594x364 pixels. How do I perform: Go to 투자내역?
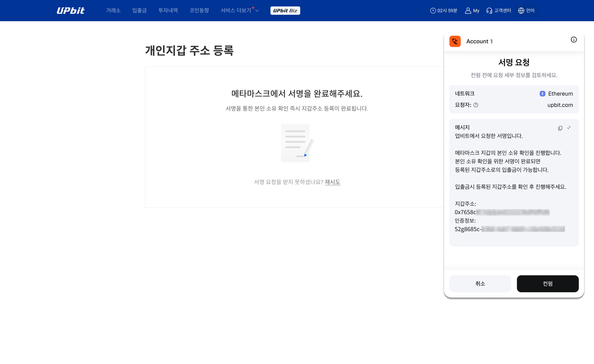click(168, 10)
